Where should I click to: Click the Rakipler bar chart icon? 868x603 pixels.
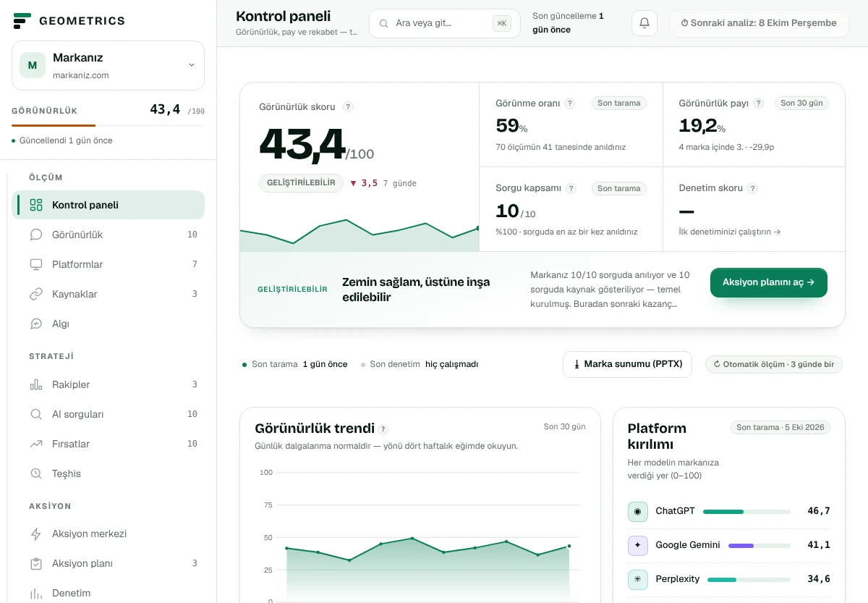[36, 384]
